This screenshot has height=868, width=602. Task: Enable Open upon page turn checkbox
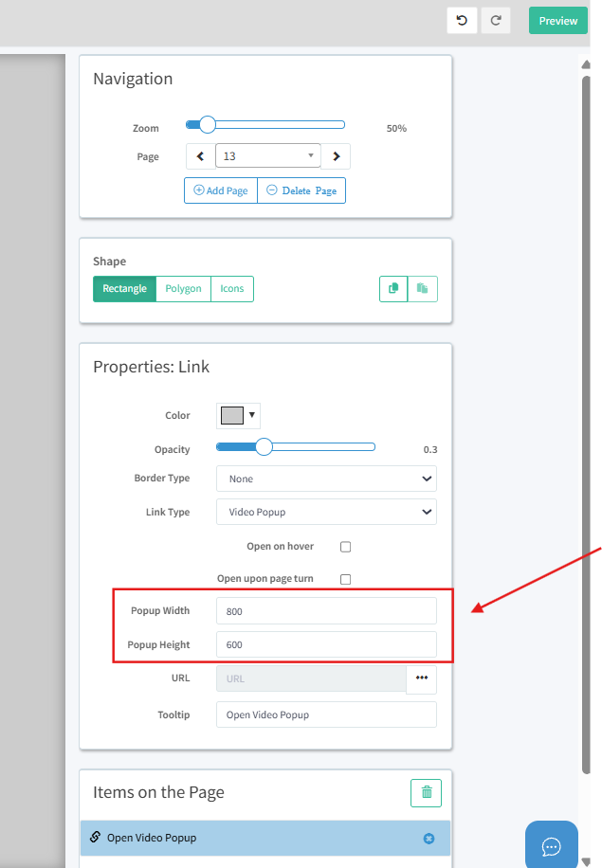(x=346, y=579)
